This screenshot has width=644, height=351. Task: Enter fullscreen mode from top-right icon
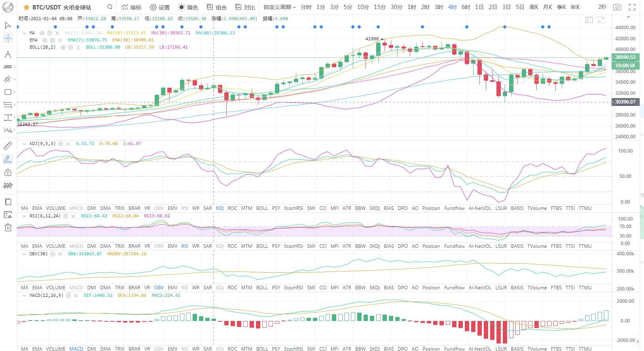pos(632,7)
